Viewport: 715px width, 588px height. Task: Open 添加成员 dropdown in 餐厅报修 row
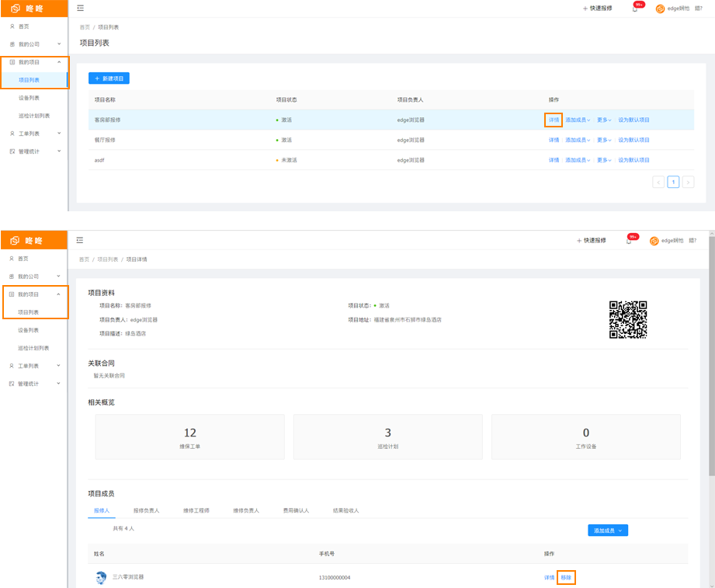coord(578,140)
